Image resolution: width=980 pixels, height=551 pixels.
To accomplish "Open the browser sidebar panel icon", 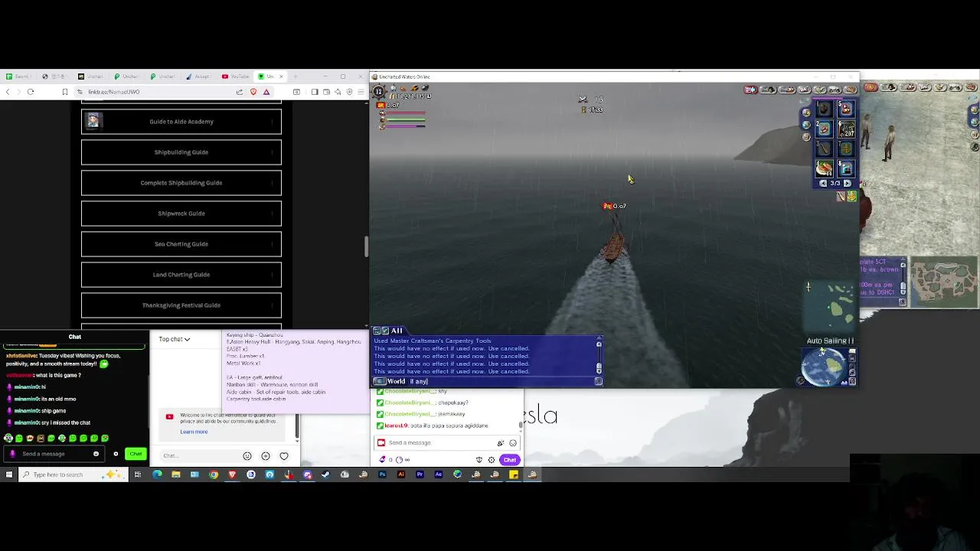I will tap(315, 92).
